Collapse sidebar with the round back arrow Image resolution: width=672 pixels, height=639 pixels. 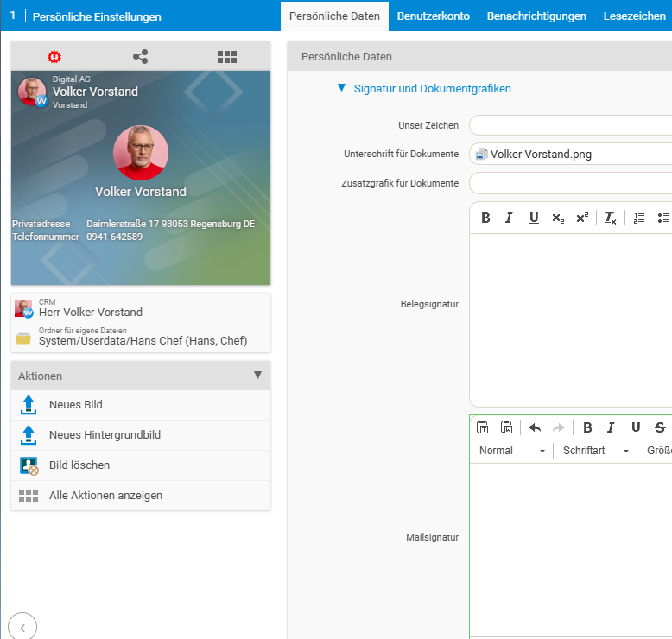pyautogui.click(x=22, y=628)
